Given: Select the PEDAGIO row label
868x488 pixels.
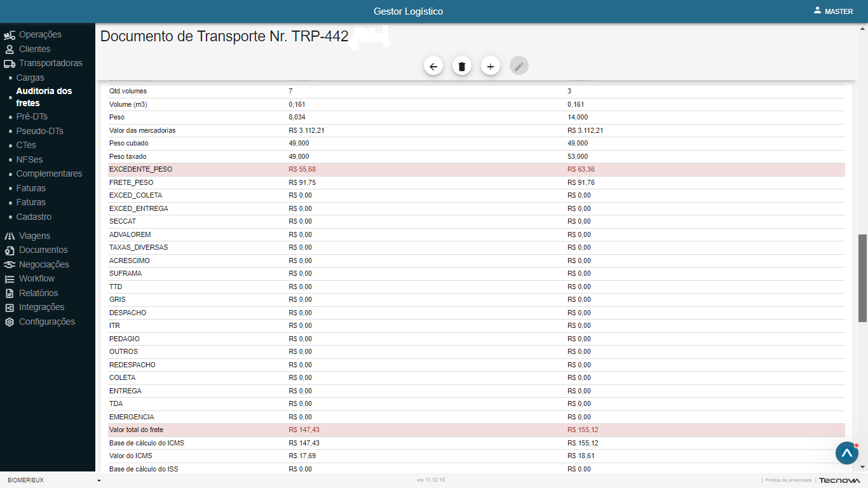Looking at the screenshot, I should (125, 339).
